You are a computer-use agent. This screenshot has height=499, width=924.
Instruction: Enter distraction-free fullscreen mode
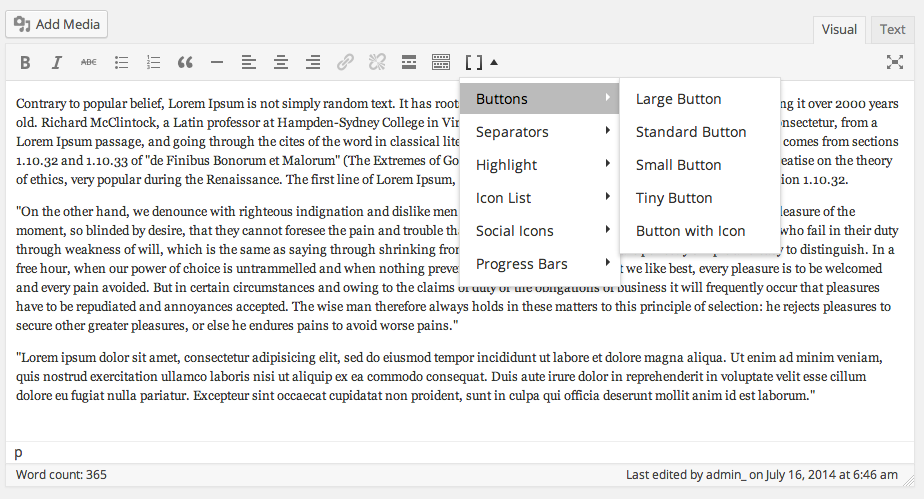click(895, 62)
